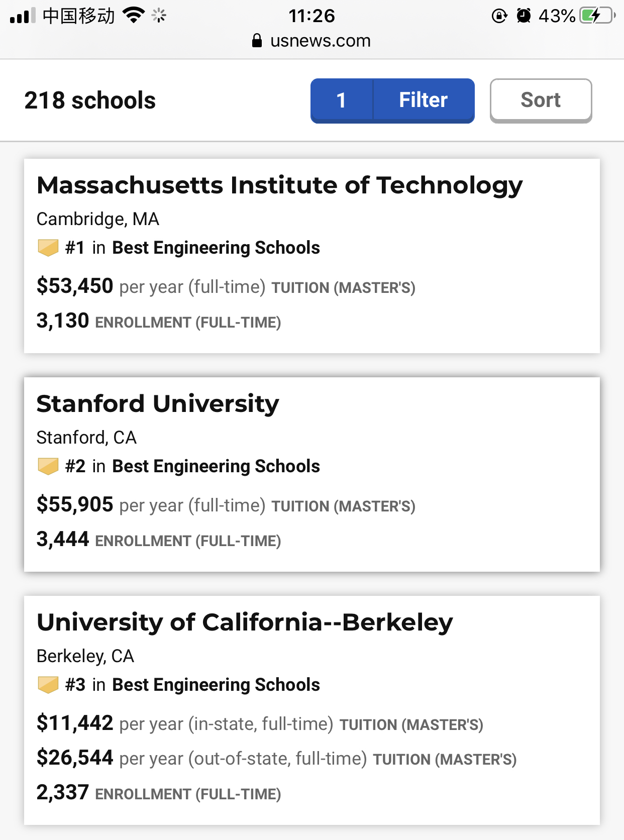Tap Best Engineering Schools under Berkeley
The height and width of the screenshot is (840, 624).
coord(216,685)
